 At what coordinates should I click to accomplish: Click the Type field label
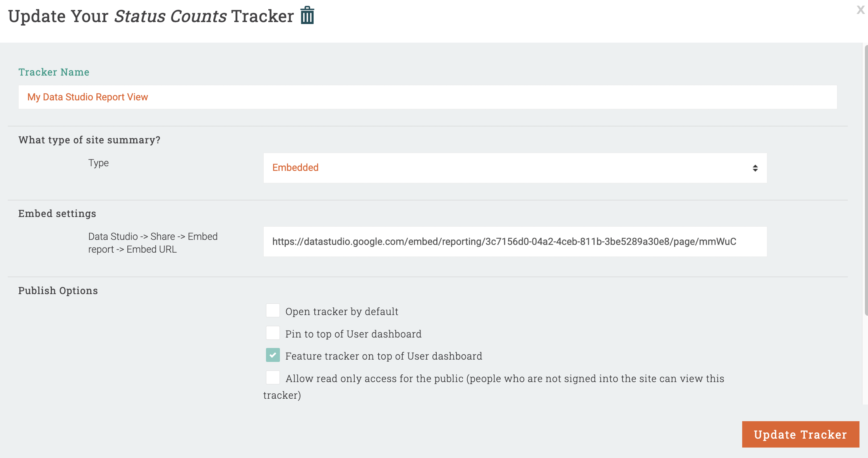click(x=98, y=163)
